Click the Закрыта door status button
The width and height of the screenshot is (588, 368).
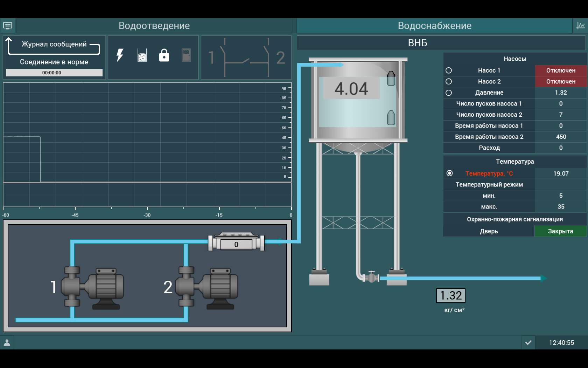(560, 231)
